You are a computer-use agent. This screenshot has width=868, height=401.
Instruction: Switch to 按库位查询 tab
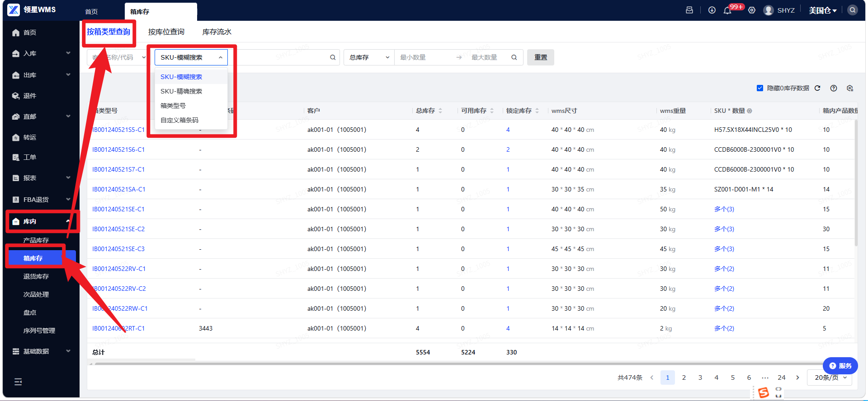166,32
